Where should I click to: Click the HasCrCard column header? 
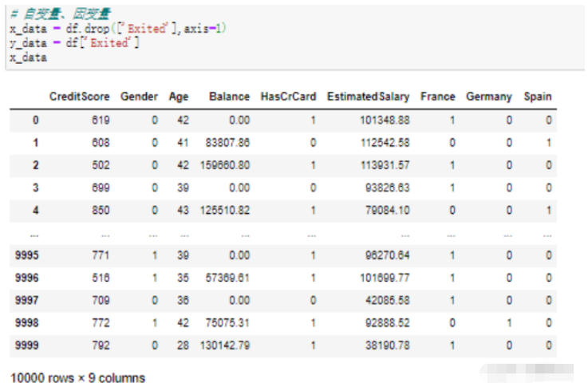tap(288, 97)
